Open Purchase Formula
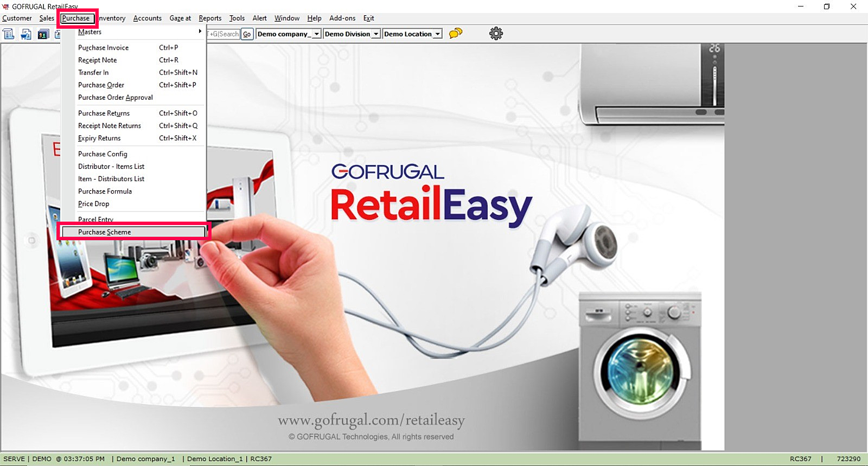Viewport: 868px width, 466px height. tap(134, 191)
